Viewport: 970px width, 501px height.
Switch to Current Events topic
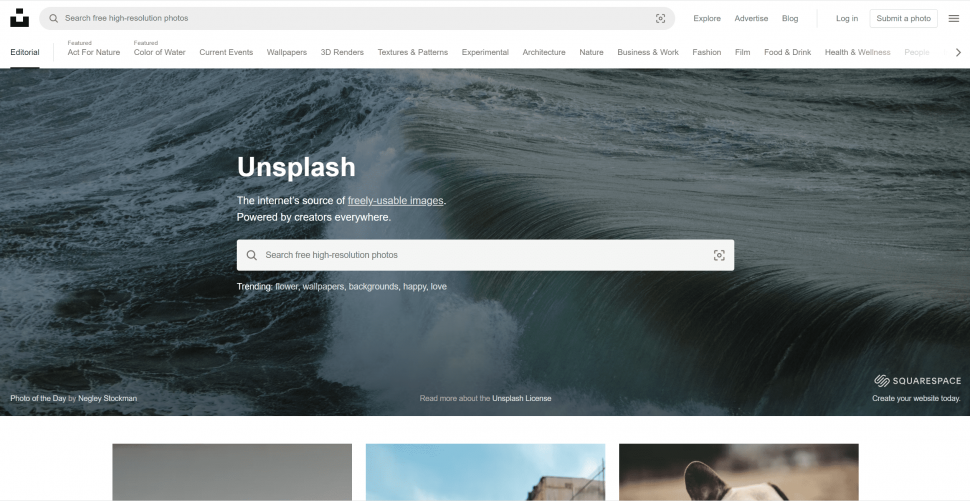click(x=226, y=52)
